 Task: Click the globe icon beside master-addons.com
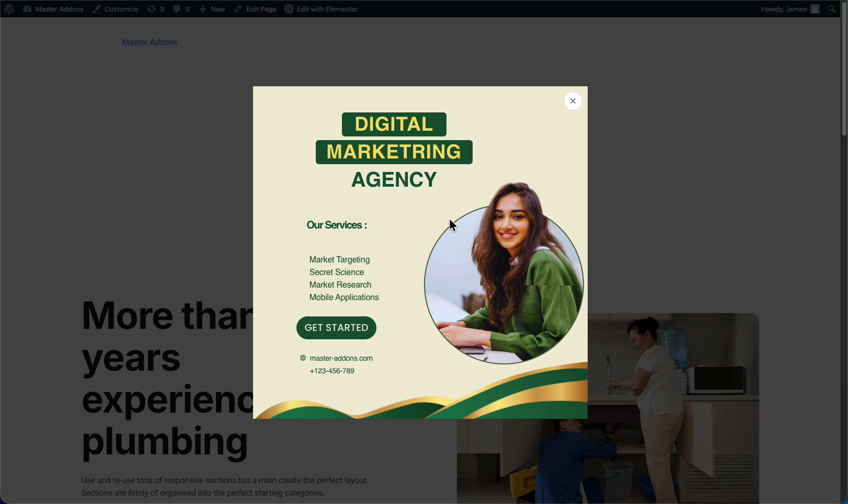point(303,358)
